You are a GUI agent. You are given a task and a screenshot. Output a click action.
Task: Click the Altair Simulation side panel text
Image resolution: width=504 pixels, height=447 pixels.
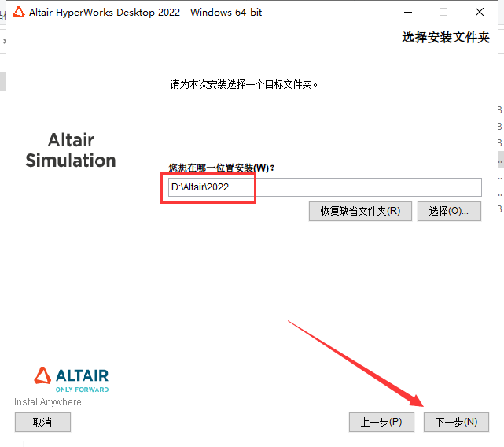click(x=71, y=150)
